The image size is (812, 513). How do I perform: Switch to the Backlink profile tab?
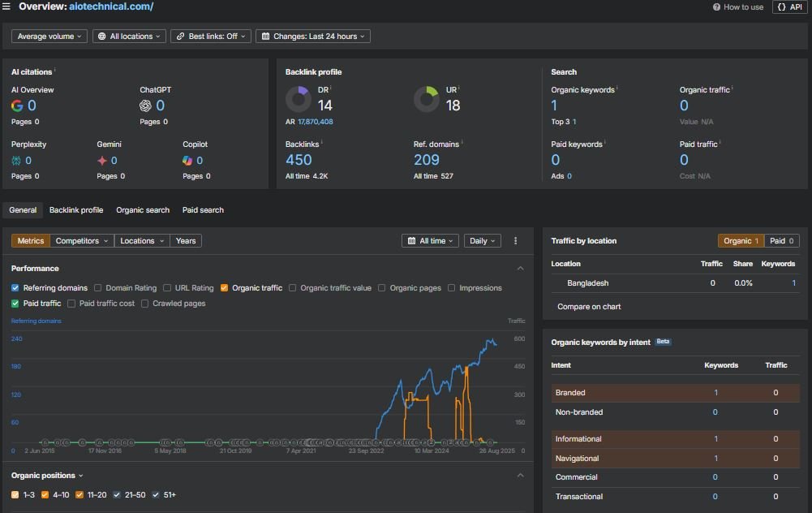pos(76,210)
